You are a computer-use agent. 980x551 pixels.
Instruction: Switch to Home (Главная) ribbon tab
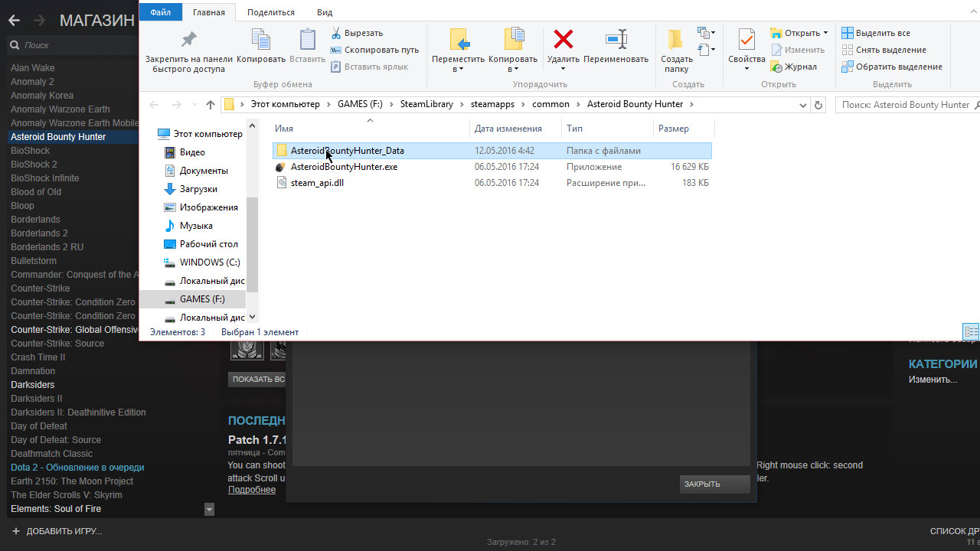coord(209,12)
